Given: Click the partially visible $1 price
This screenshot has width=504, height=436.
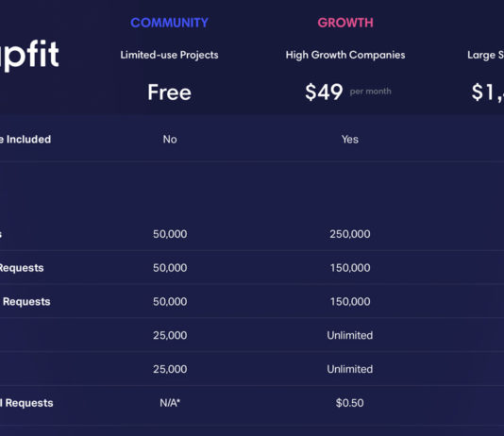Looking at the screenshot, I should click(488, 92).
